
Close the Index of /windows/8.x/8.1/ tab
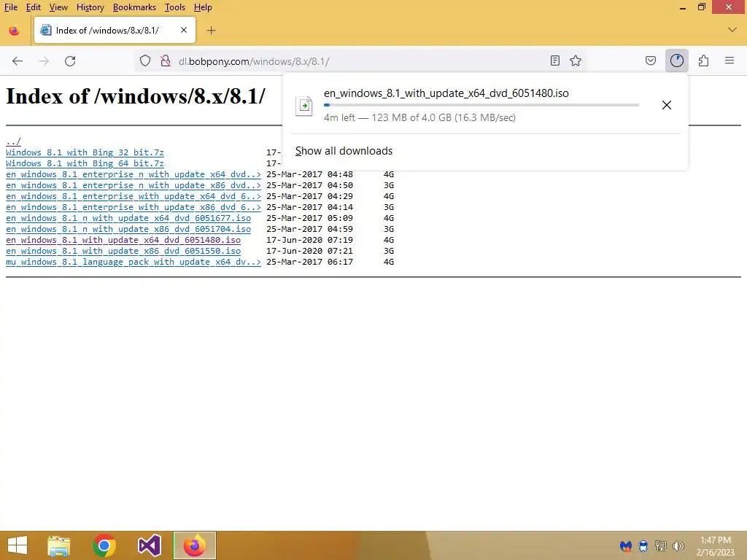(184, 30)
